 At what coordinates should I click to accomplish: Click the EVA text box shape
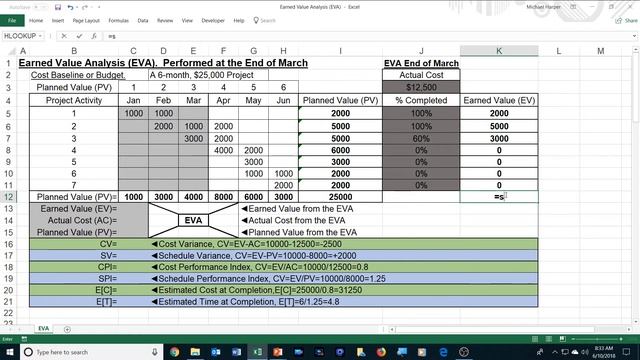pyautogui.click(x=193, y=220)
